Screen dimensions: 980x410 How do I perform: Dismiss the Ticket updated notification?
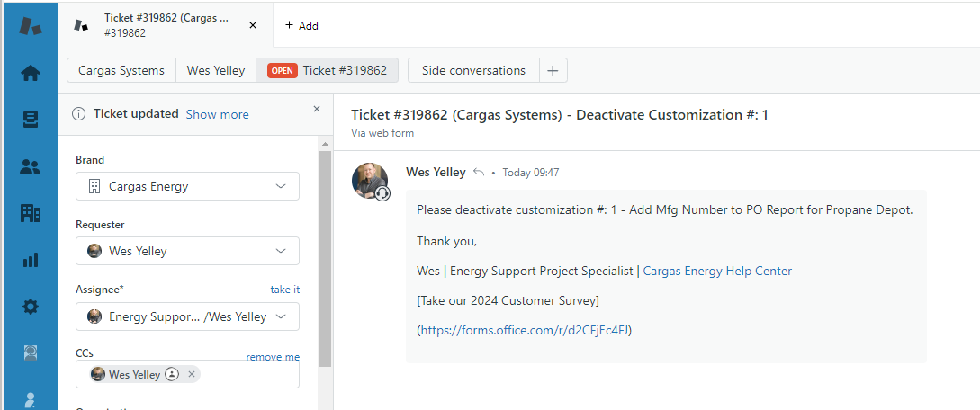click(316, 109)
